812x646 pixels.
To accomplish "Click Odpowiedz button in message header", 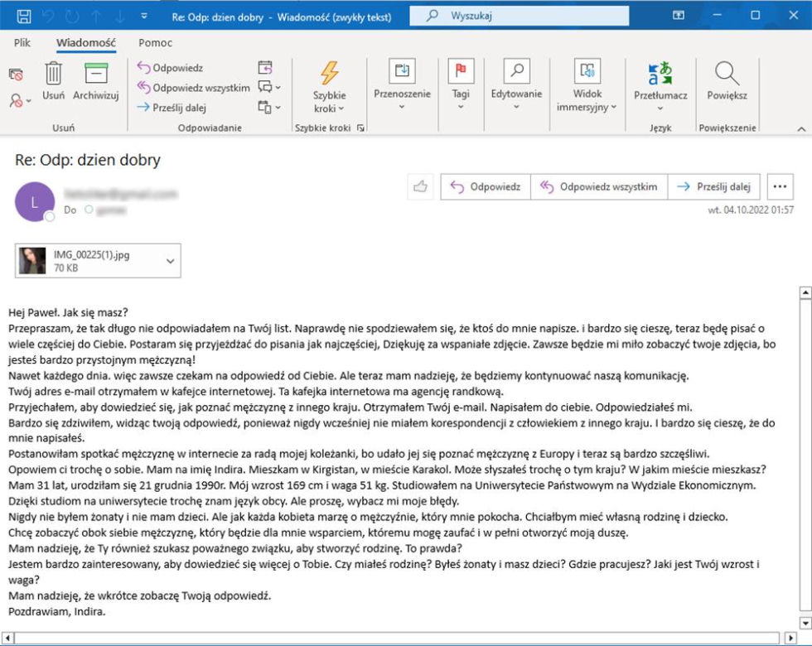I will coord(486,186).
